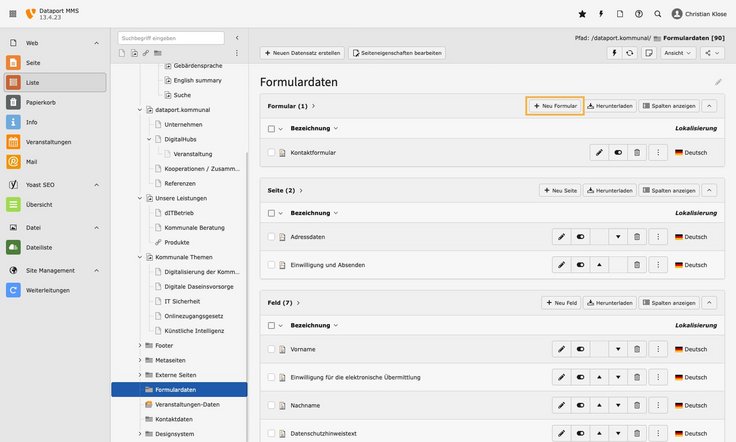The image size is (736, 442).
Task: Open the Papierkorb module
Action: (x=40, y=101)
